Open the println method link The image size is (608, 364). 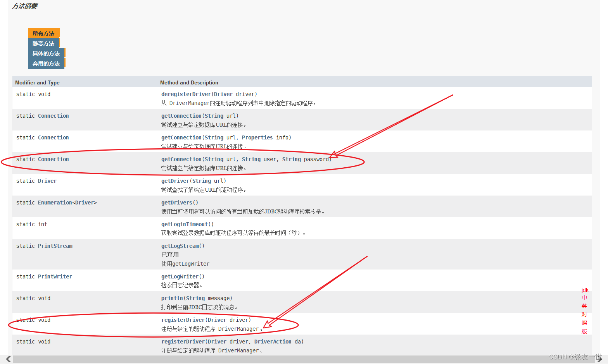coord(172,298)
